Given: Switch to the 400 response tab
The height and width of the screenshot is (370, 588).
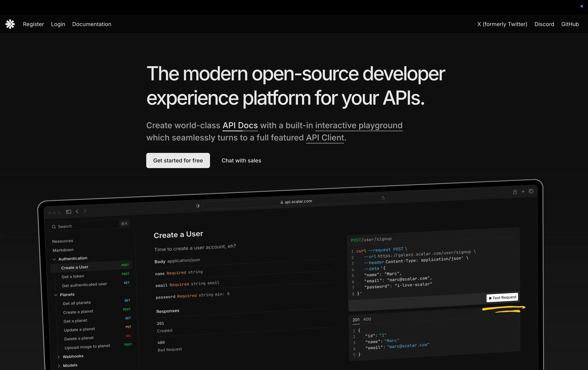Looking at the screenshot, I should click(367, 319).
